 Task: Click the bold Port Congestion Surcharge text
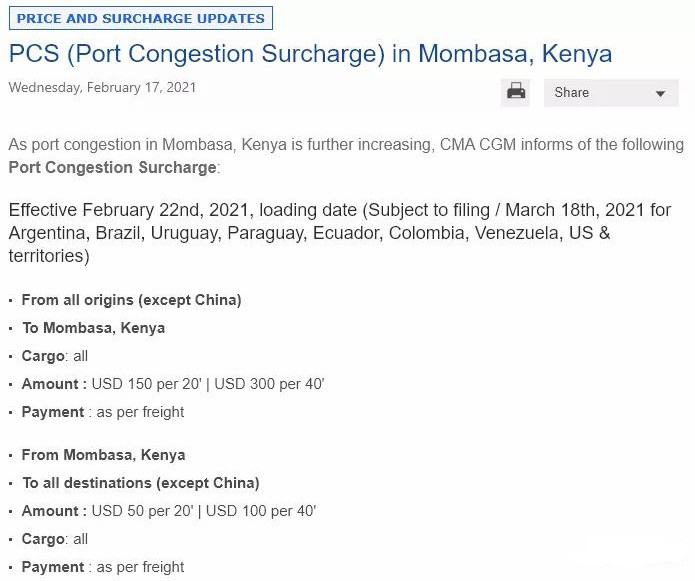[113, 168]
